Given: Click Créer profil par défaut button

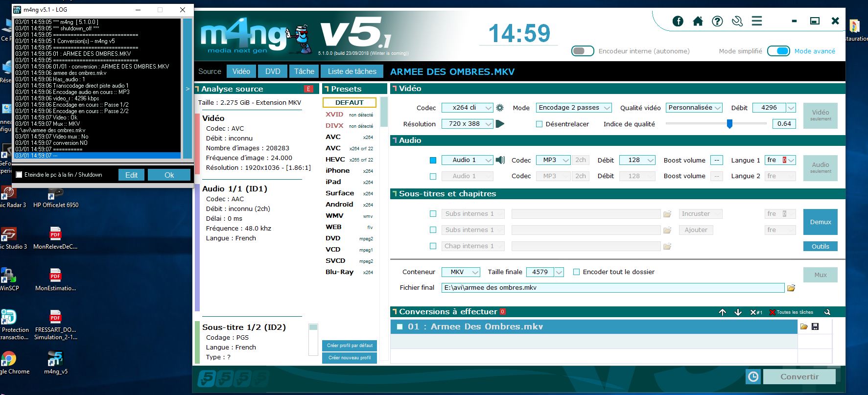Looking at the screenshot, I should coord(350,346).
